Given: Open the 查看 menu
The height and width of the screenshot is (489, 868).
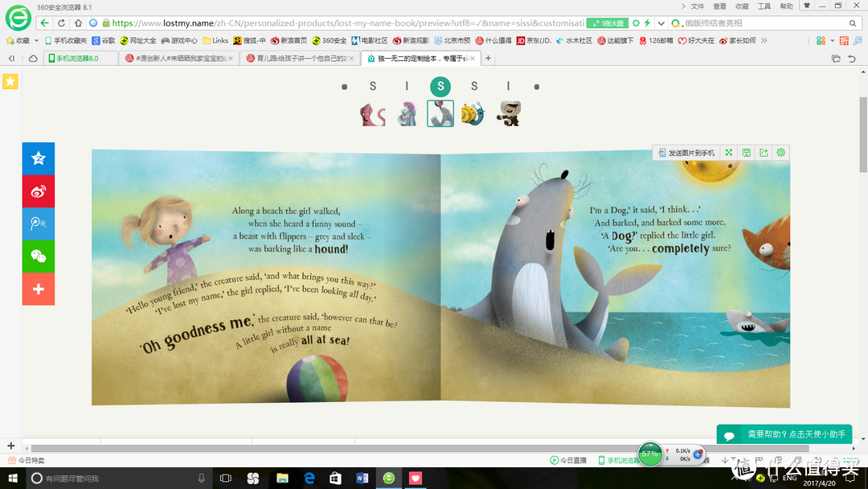Looking at the screenshot, I should (x=719, y=6).
